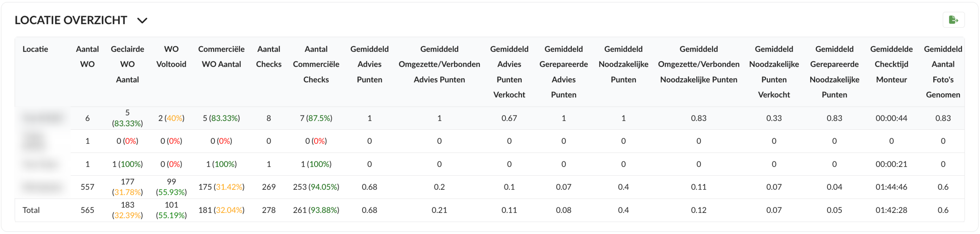
Task: Click Gemiddelde Checktijd Monteur column header
Action: pyautogui.click(x=891, y=64)
